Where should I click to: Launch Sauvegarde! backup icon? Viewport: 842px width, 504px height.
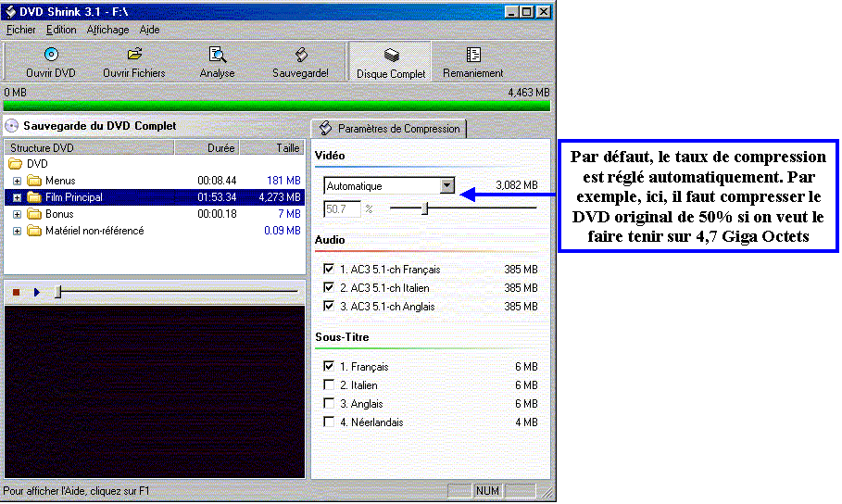[x=301, y=55]
